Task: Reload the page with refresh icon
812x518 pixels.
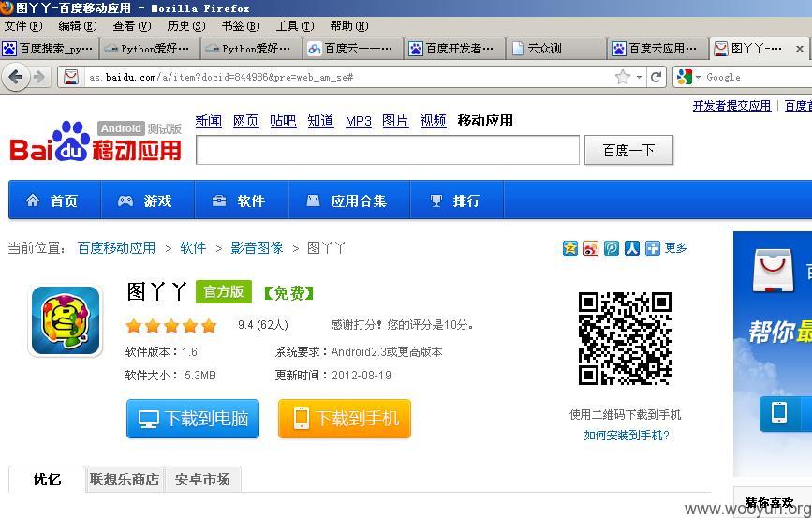Action: (657, 77)
